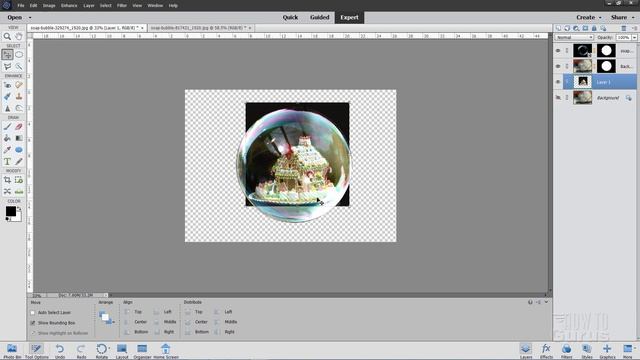Click the Layout button

point(122,351)
